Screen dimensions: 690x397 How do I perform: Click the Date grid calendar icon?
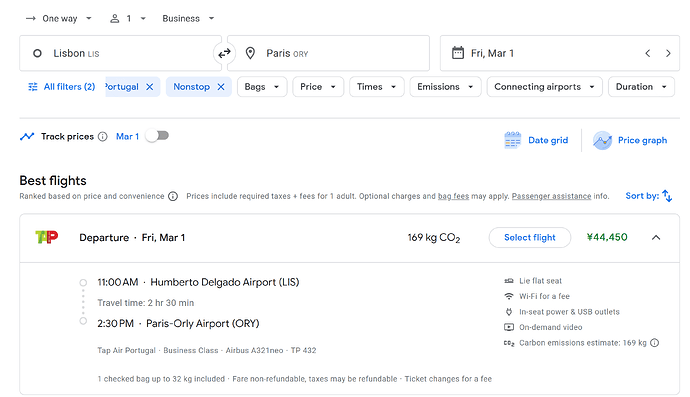click(512, 140)
